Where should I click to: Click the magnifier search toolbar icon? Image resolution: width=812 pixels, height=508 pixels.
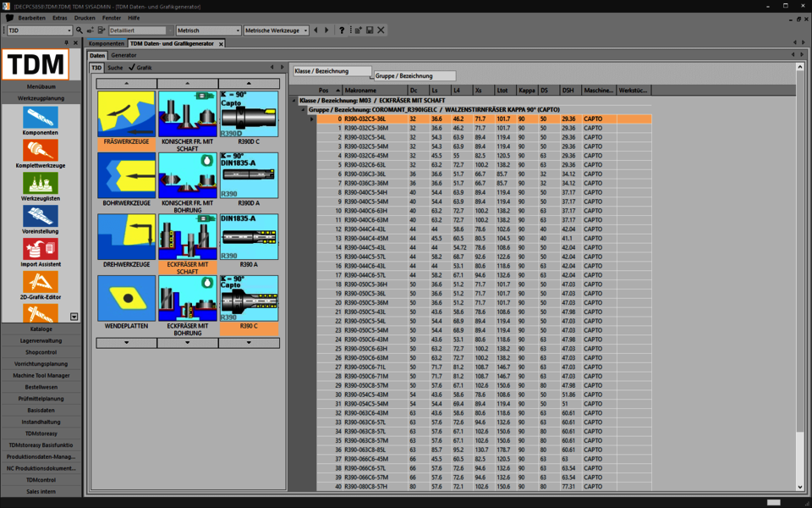[x=80, y=30]
